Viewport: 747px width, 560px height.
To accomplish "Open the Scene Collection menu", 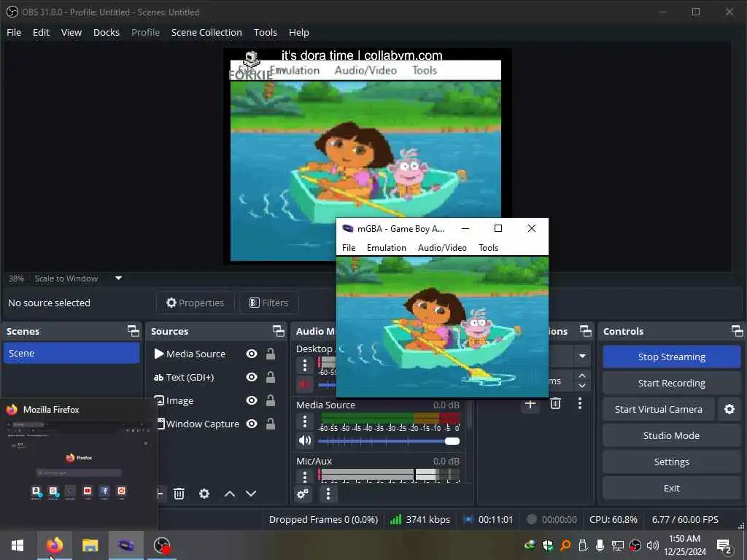I will tap(206, 32).
